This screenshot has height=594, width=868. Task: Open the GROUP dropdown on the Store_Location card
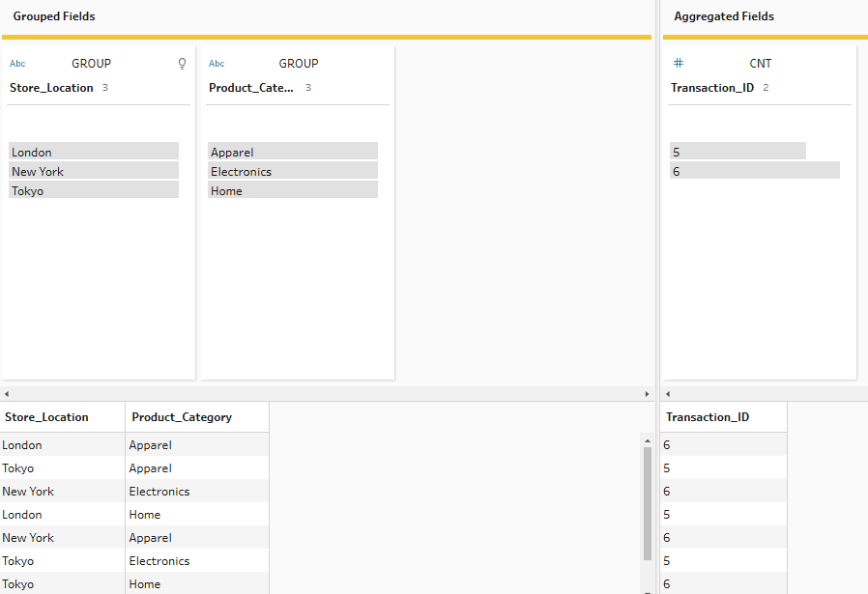click(x=91, y=64)
